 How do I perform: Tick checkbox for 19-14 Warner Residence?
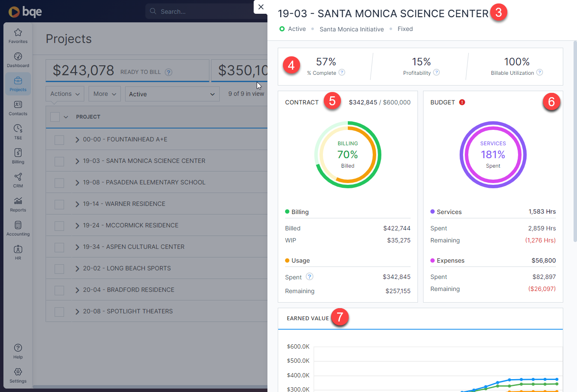click(x=59, y=204)
